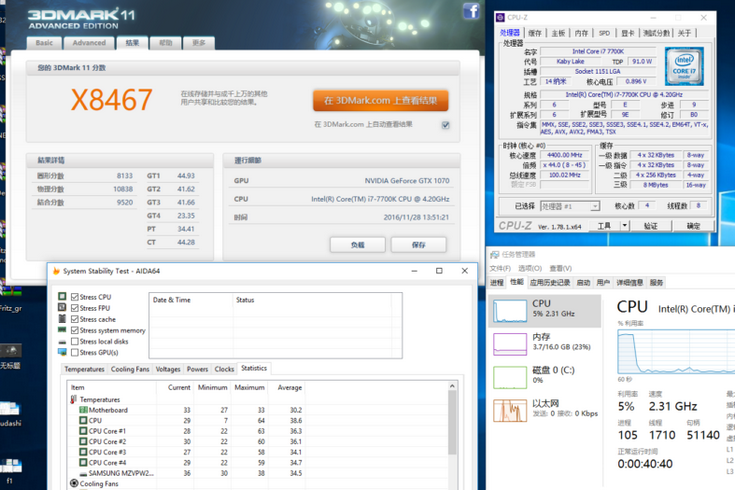Click the icon of CPU Core #3 row
The width and height of the screenshot is (735, 490).
point(83,452)
